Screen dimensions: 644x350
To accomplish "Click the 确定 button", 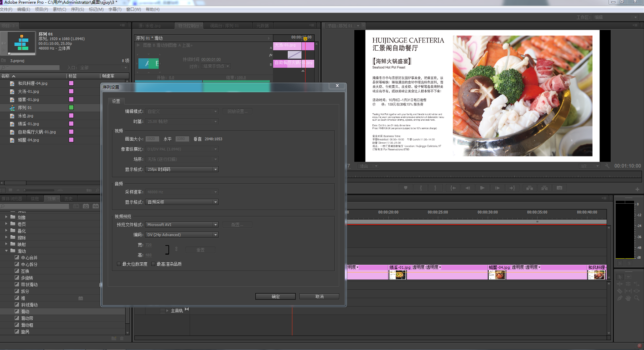I will coord(275,296).
